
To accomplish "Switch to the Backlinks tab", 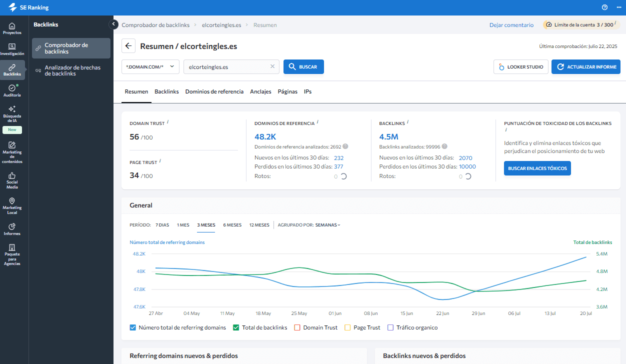I will 166,91.
